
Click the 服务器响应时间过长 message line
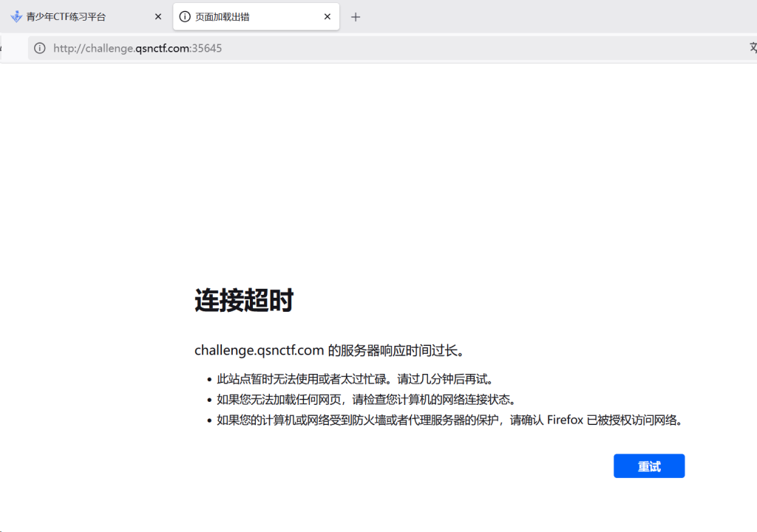tap(330, 349)
